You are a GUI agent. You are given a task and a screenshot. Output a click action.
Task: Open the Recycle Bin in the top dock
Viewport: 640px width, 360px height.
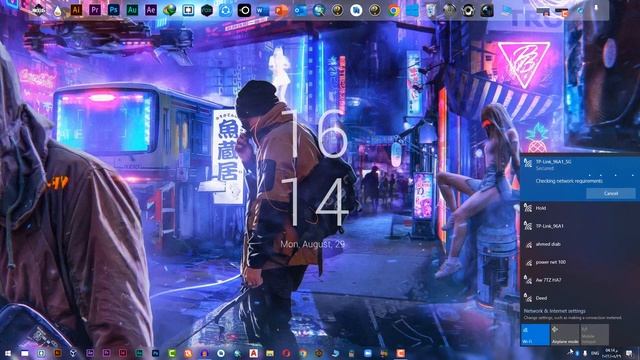(x=431, y=10)
